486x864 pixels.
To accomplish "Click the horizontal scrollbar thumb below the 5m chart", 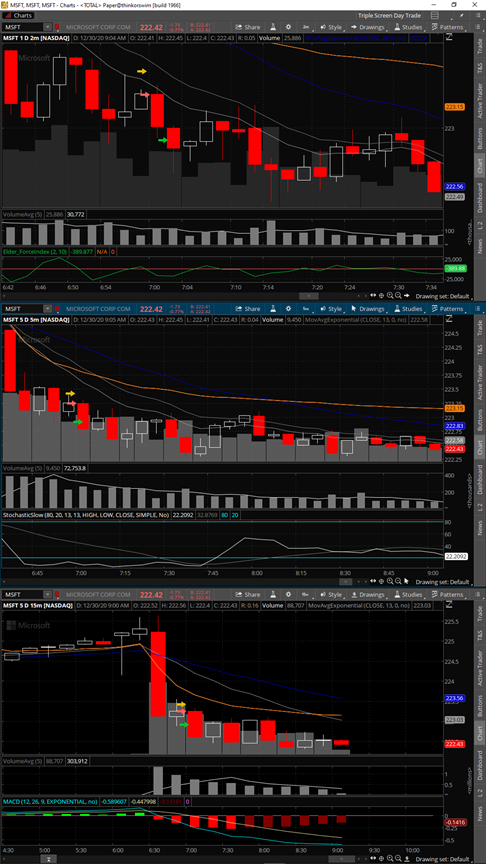I will click(346, 581).
